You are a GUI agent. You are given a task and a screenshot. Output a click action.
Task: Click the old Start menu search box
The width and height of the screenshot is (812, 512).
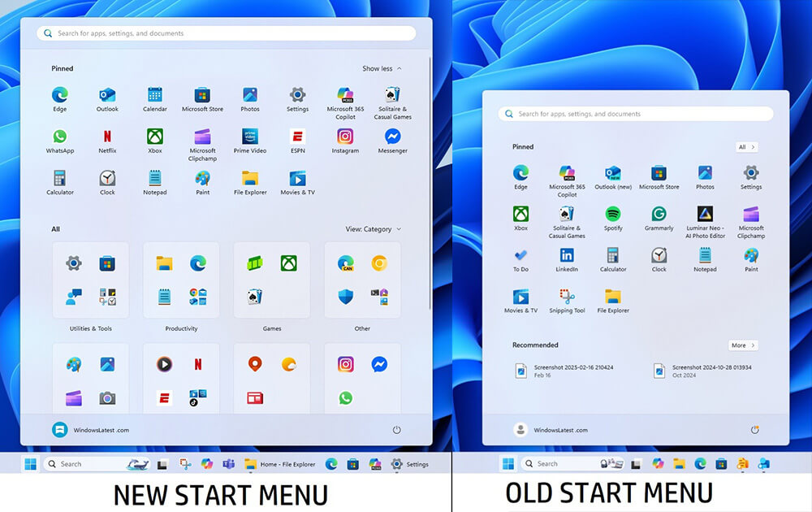tap(636, 114)
